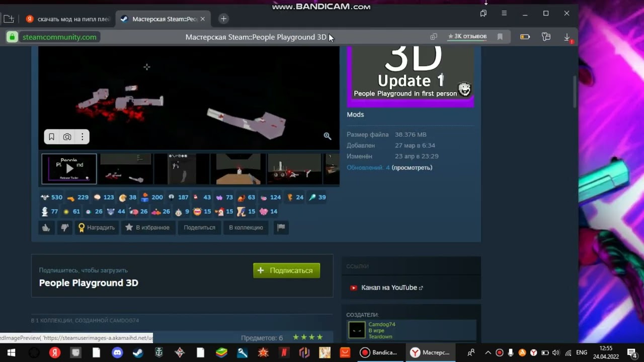Select the second gallery thumbnail

126,169
